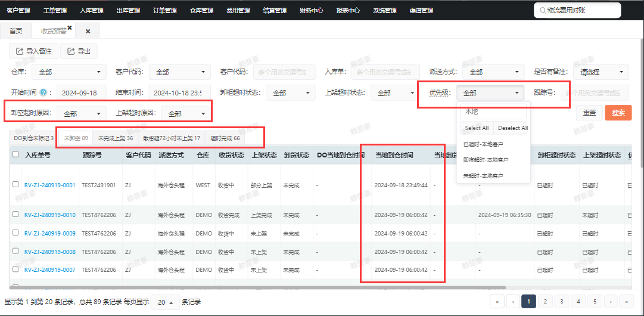Image resolution: width=644 pixels, height=316 pixels.
Task: Click the vertical page scrollbar at right edge
Action: tap(642, 103)
